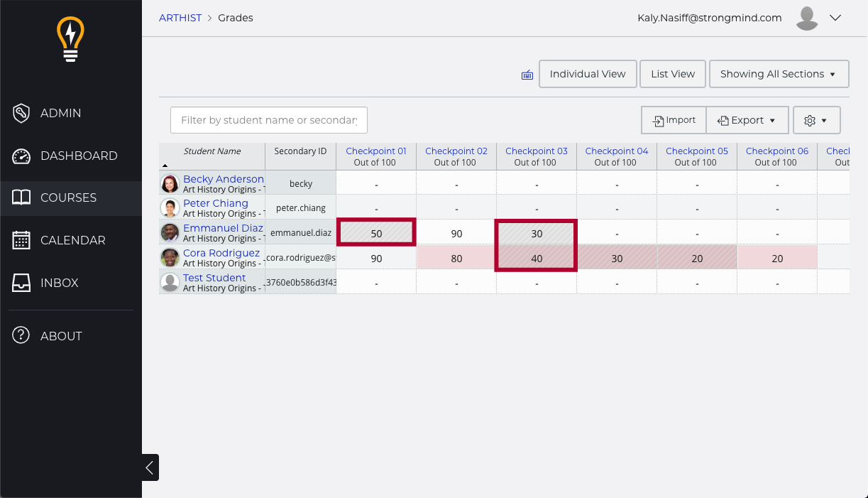Viewport: 868px width, 498px height.
Task: Open the Inbox from the sidebar
Action: [59, 283]
